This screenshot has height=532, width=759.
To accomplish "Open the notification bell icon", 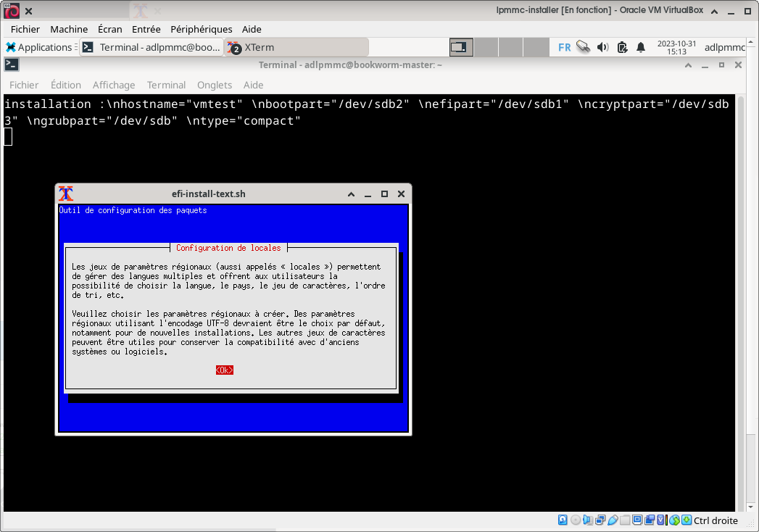I will (641, 47).
